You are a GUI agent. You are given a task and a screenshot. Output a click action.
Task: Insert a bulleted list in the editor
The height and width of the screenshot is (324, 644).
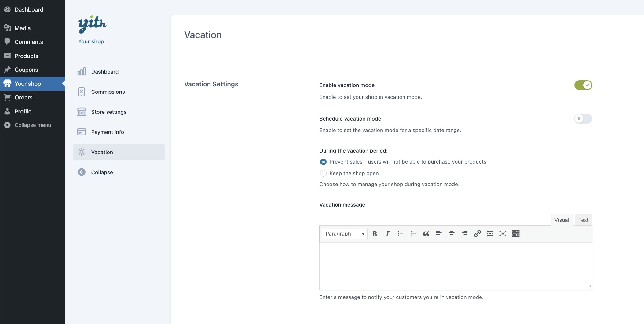[x=401, y=234]
